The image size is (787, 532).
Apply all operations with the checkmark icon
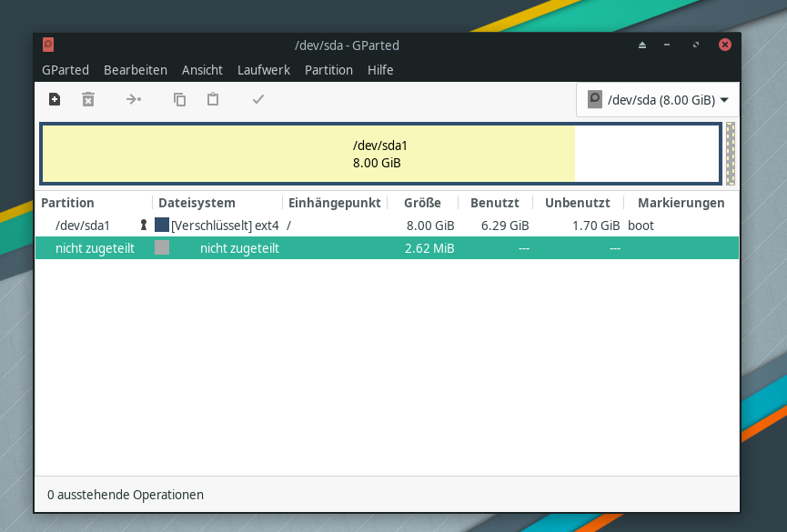pos(258,99)
